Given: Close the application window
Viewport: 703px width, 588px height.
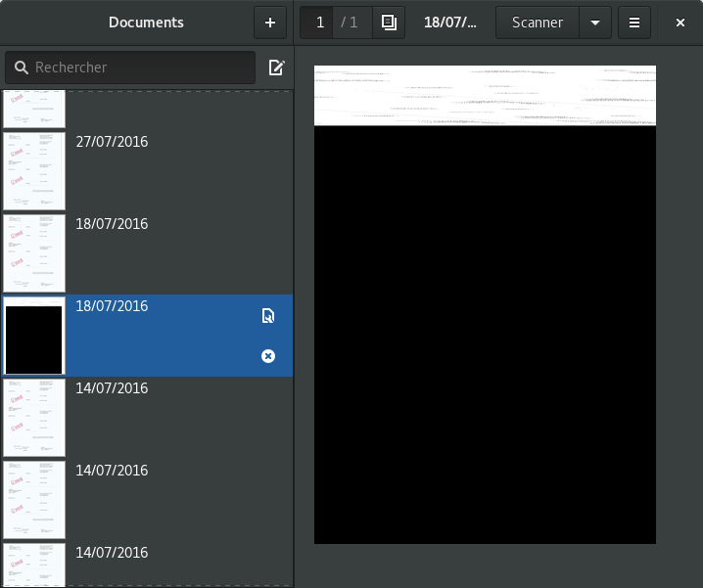Looking at the screenshot, I should point(680,23).
